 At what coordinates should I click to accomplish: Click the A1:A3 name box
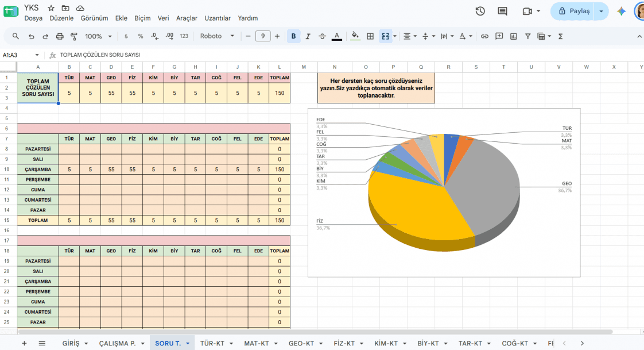click(21, 55)
